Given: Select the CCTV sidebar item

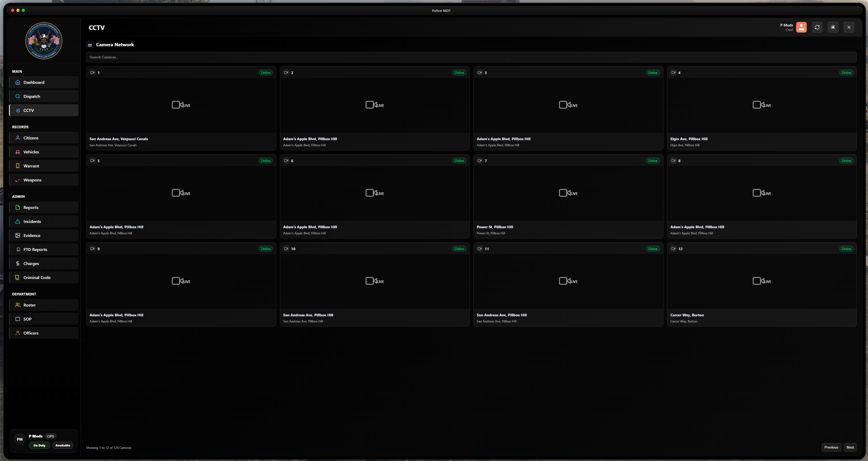Looking at the screenshot, I should (44, 110).
